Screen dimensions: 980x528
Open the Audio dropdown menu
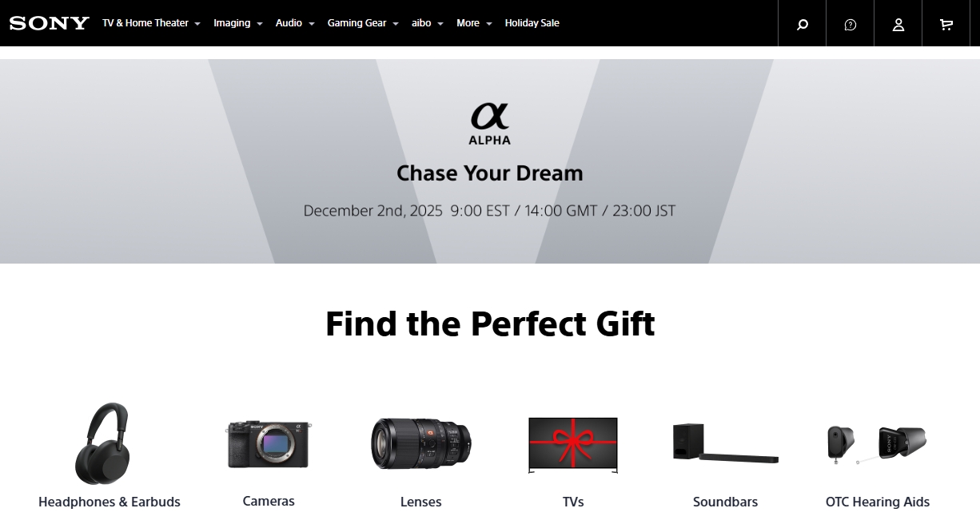(295, 23)
